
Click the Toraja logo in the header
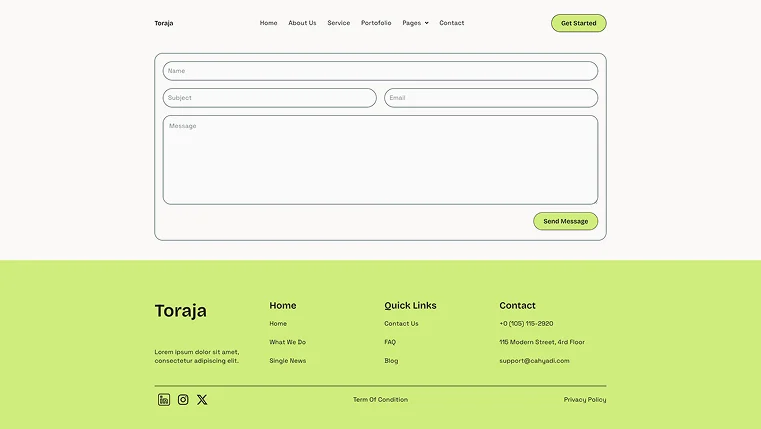click(x=164, y=23)
